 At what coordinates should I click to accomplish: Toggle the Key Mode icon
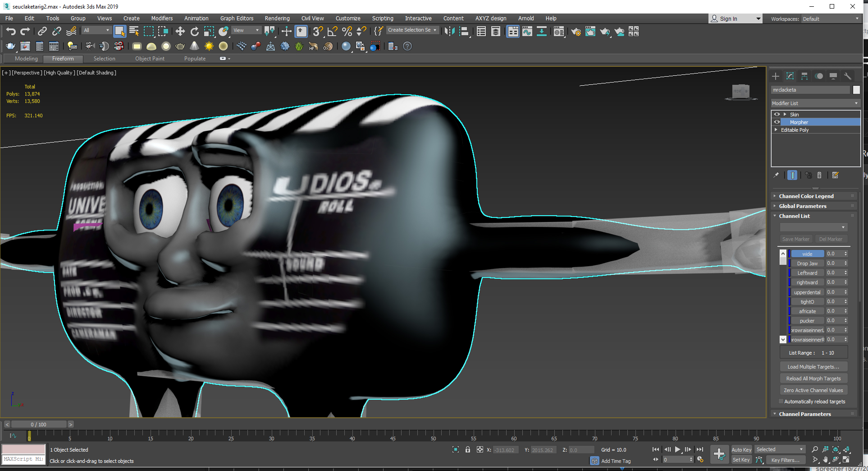point(656,459)
